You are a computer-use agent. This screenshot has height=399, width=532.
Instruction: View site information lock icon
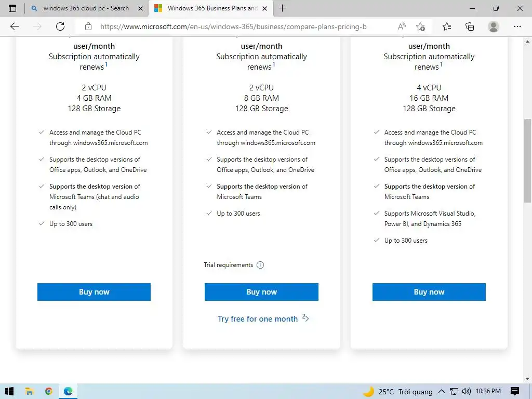coord(88,26)
